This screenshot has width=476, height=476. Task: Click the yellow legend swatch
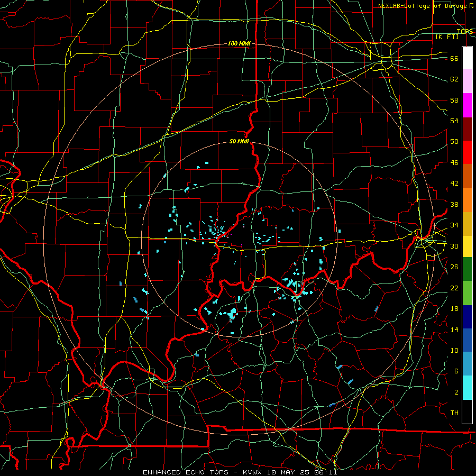click(x=467, y=246)
